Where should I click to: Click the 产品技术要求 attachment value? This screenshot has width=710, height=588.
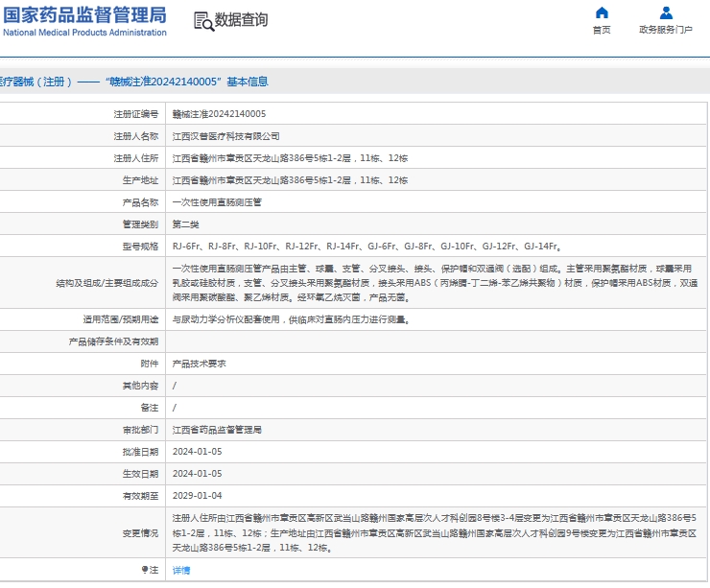pos(199,364)
